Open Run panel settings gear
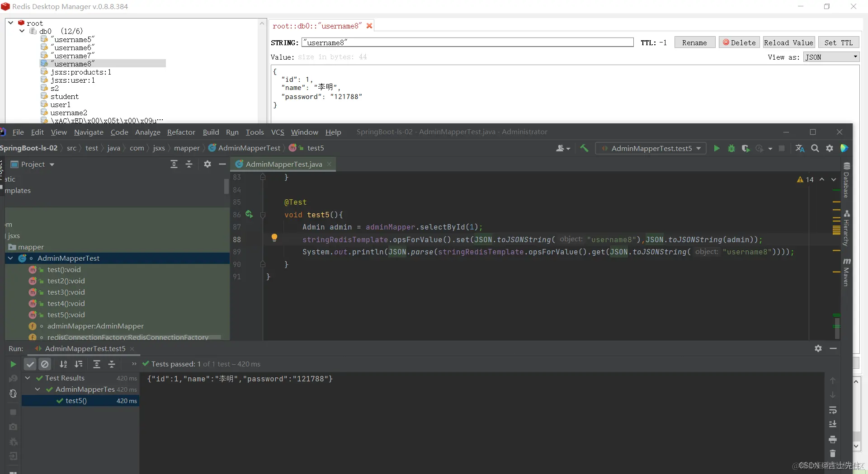This screenshot has width=868, height=474. click(818, 348)
